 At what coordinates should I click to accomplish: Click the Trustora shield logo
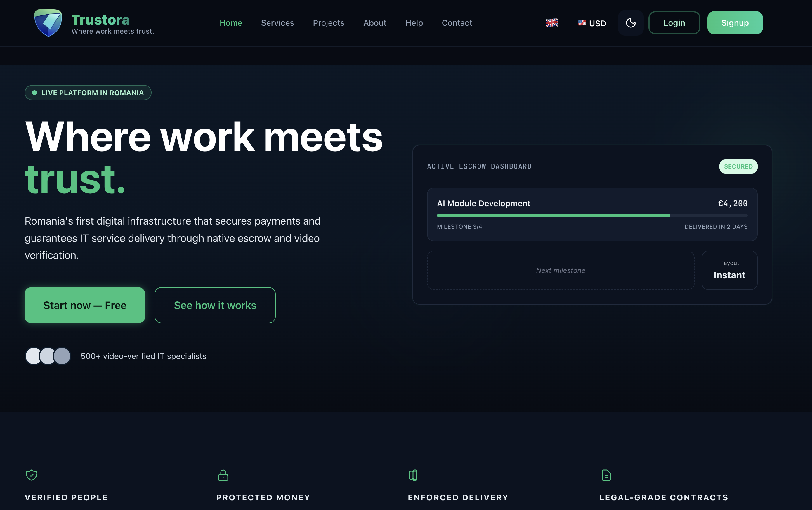[x=48, y=22]
